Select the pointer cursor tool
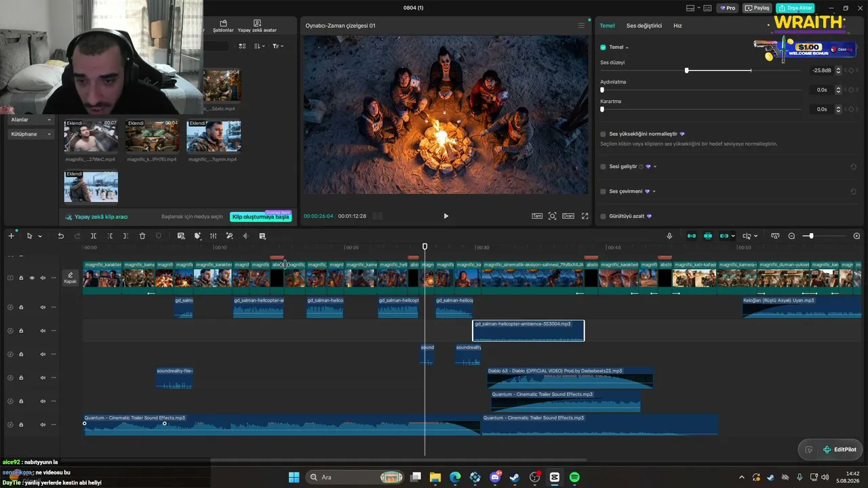This screenshot has width=868, height=488. click(x=29, y=236)
